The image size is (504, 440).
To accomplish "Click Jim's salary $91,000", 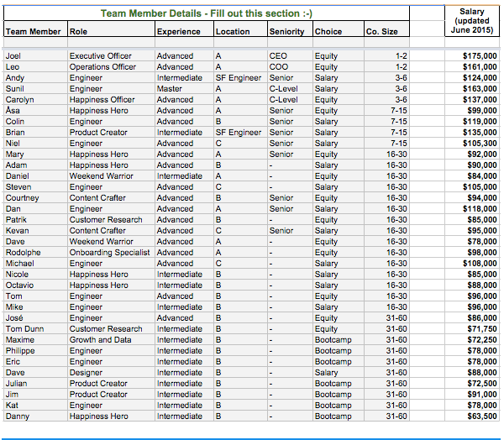I will click(472, 395).
